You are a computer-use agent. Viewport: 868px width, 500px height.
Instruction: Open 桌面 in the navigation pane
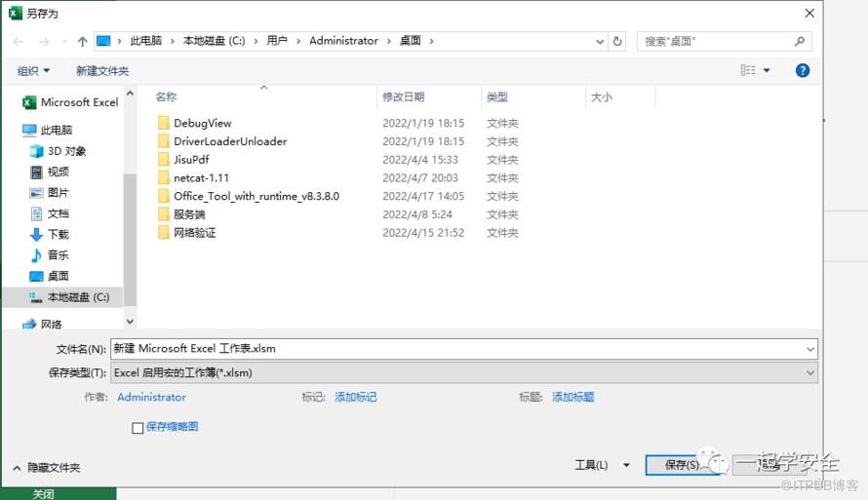50,276
